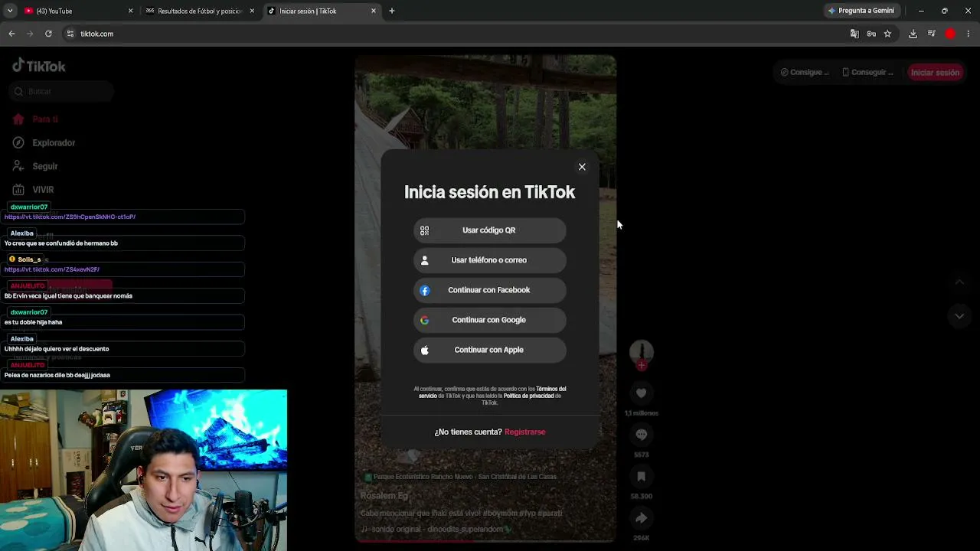Go forward in browser history
This screenshot has width=980, height=551.
(30, 34)
